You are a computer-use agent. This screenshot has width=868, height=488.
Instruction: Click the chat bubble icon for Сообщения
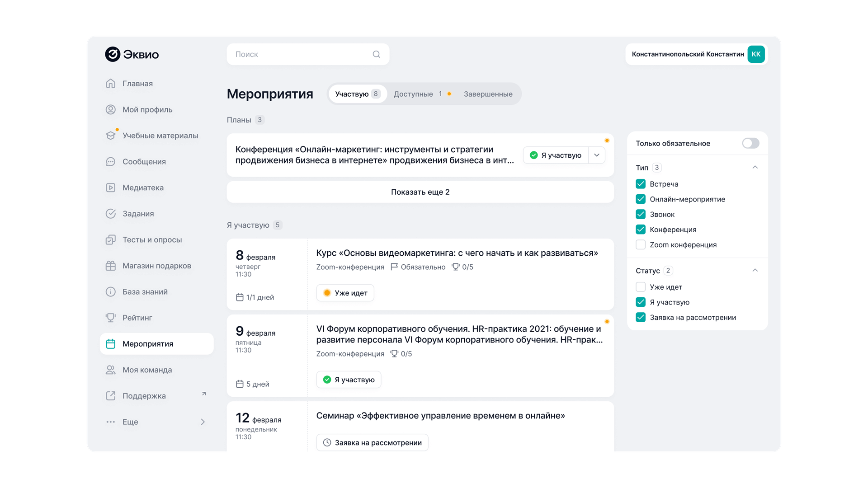click(x=111, y=162)
